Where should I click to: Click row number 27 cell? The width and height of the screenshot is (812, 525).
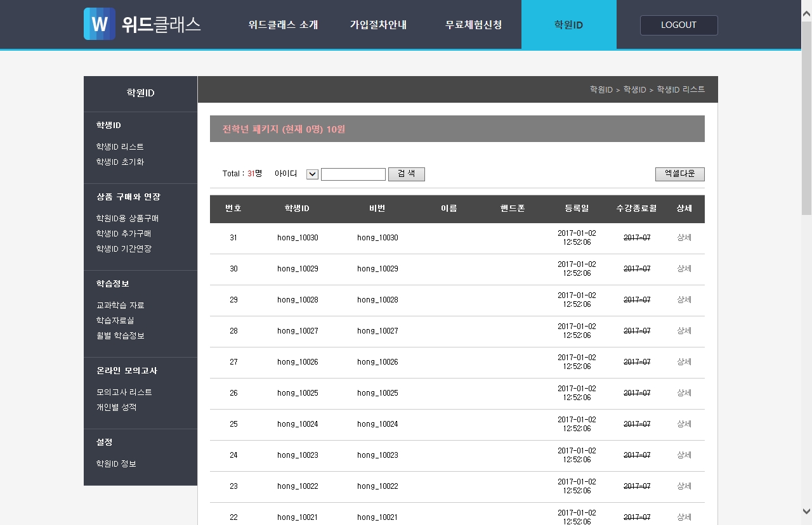[x=233, y=362]
